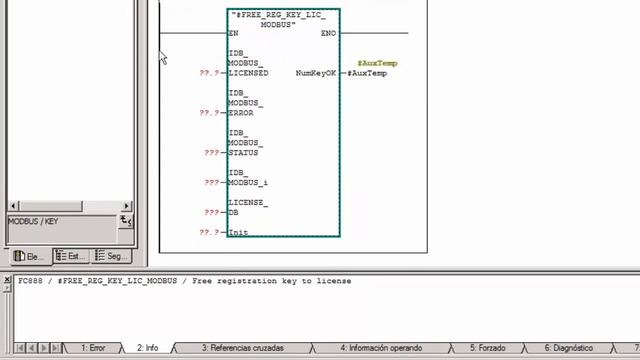
Task: Close the output window with the X icon
Action: pyautogui.click(x=7, y=280)
